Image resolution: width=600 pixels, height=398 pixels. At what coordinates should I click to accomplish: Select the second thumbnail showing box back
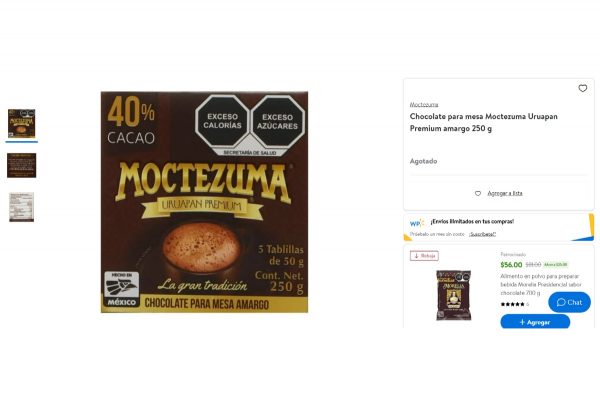click(21, 165)
